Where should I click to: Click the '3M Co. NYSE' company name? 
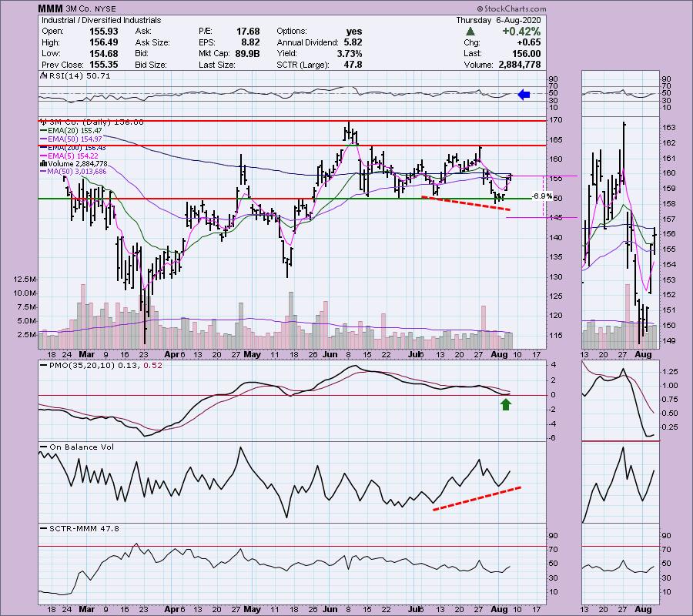(x=91, y=8)
